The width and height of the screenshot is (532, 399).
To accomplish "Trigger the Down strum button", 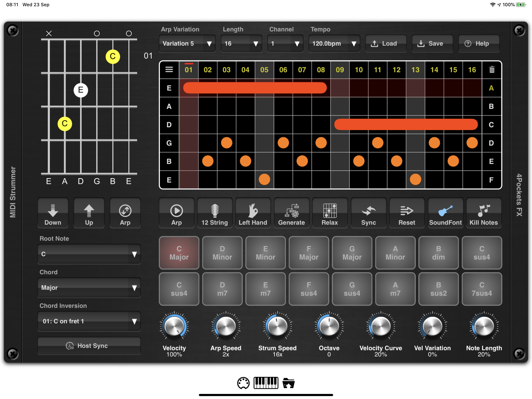I will coord(53,213).
